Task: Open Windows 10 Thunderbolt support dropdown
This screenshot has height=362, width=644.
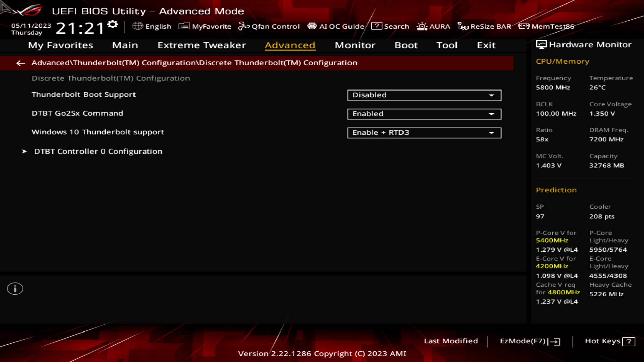Action: point(424,133)
